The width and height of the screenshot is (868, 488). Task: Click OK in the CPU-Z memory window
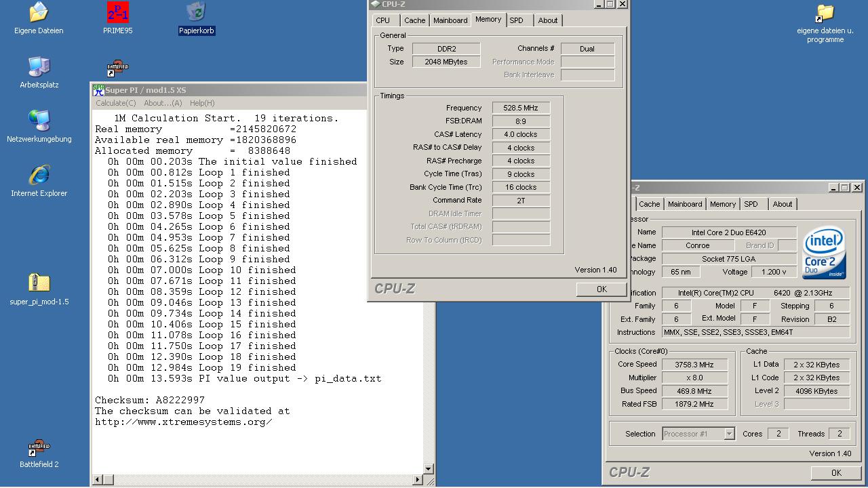601,289
